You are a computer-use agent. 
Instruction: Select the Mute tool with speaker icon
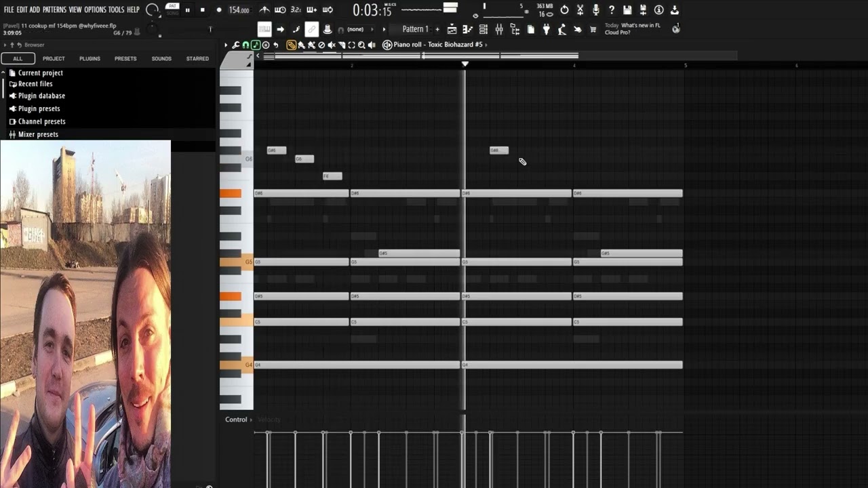(332, 45)
